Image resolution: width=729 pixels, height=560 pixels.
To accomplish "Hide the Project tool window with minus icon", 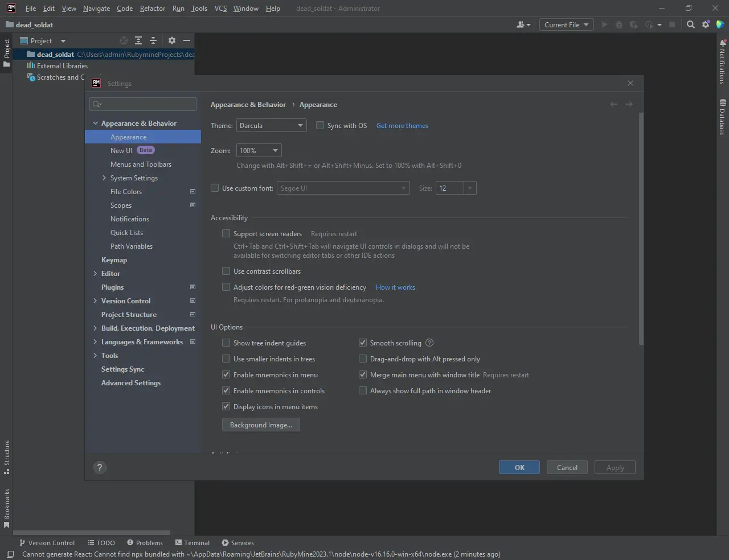I will point(187,40).
